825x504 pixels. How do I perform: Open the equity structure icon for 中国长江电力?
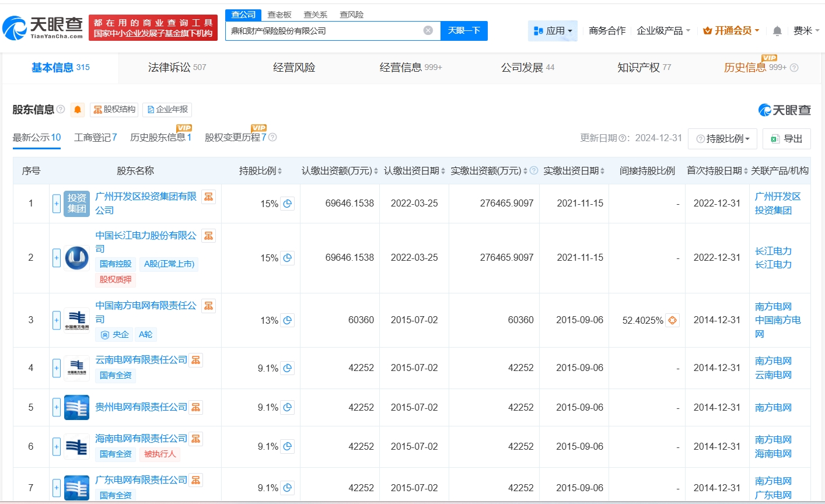coord(209,236)
